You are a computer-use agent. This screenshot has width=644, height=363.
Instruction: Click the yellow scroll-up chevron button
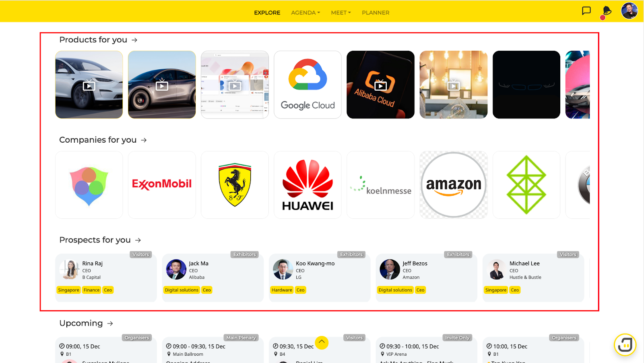pyautogui.click(x=322, y=342)
